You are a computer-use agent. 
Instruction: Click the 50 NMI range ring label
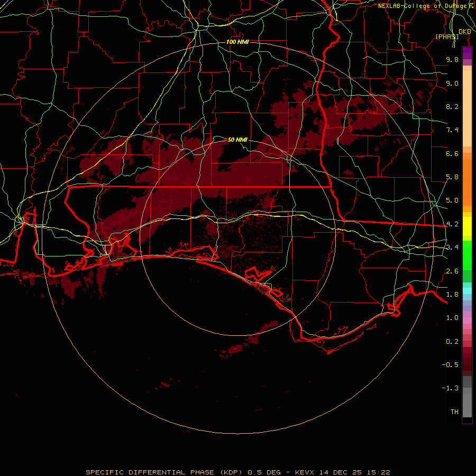[x=237, y=140]
